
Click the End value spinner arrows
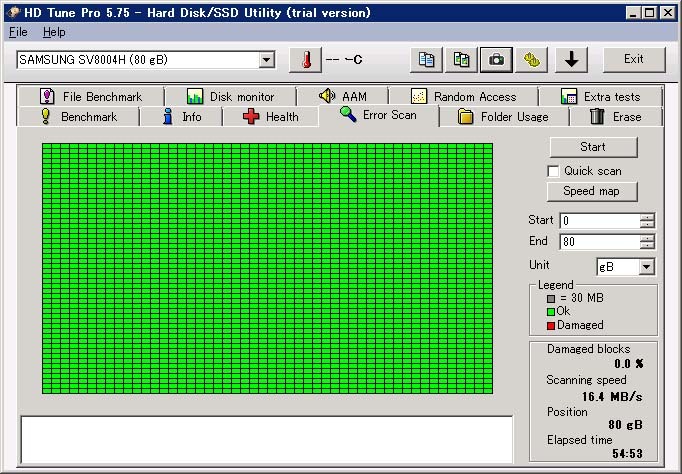[x=647, y=242]
